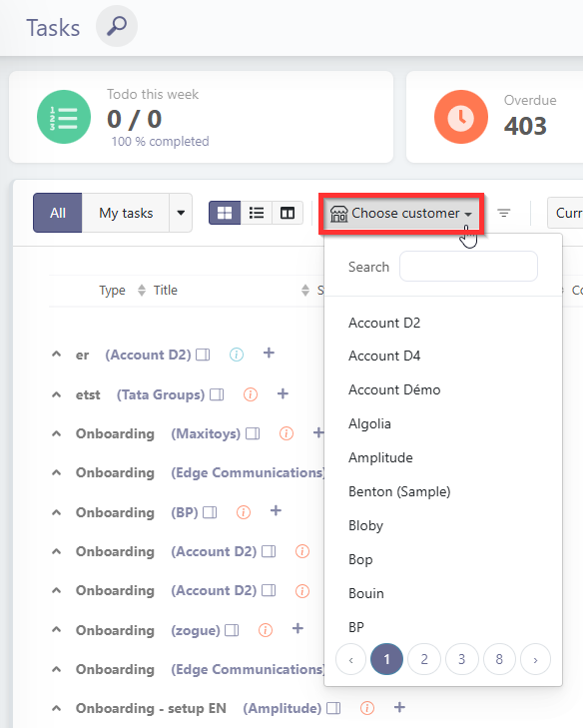This screenshot has width=583, height=728.
Task: Choose Account D2 from customer list
Action: point(384,323)
